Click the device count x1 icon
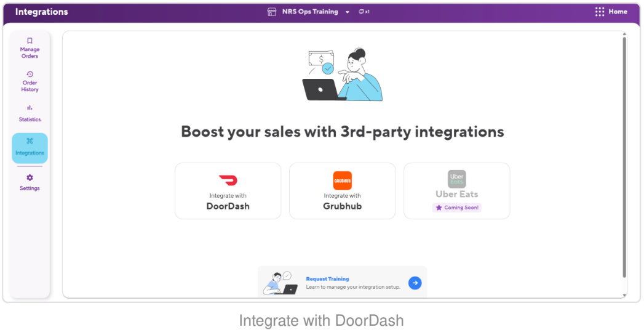 tap(364, 12)
